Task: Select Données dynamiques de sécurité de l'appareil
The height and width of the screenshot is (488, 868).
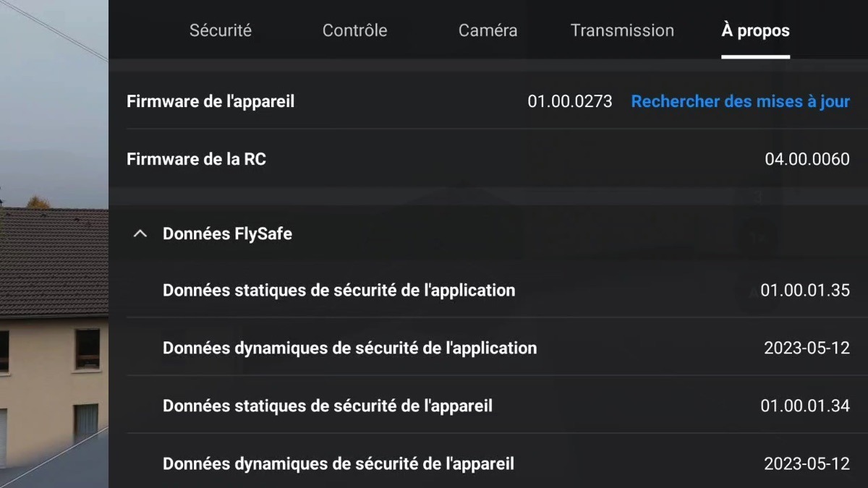Action: (x=338, y=464)
